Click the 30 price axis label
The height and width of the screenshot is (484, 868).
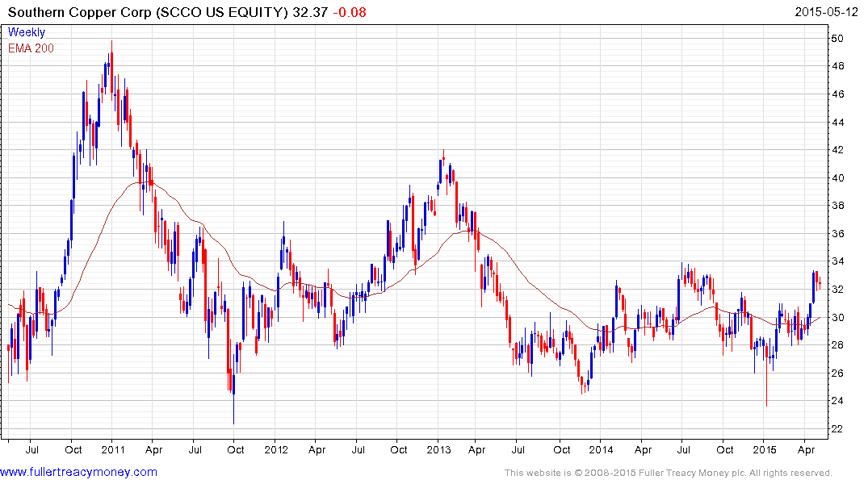[837, 318]
